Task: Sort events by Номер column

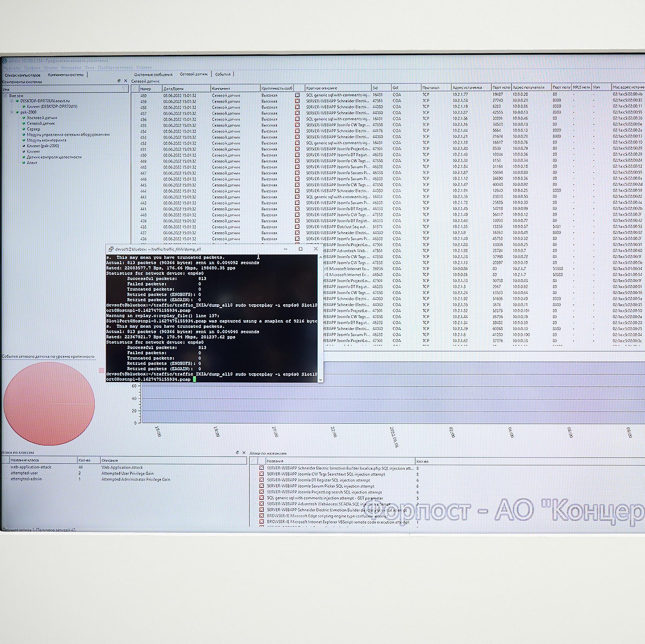Action: [150, 89]
